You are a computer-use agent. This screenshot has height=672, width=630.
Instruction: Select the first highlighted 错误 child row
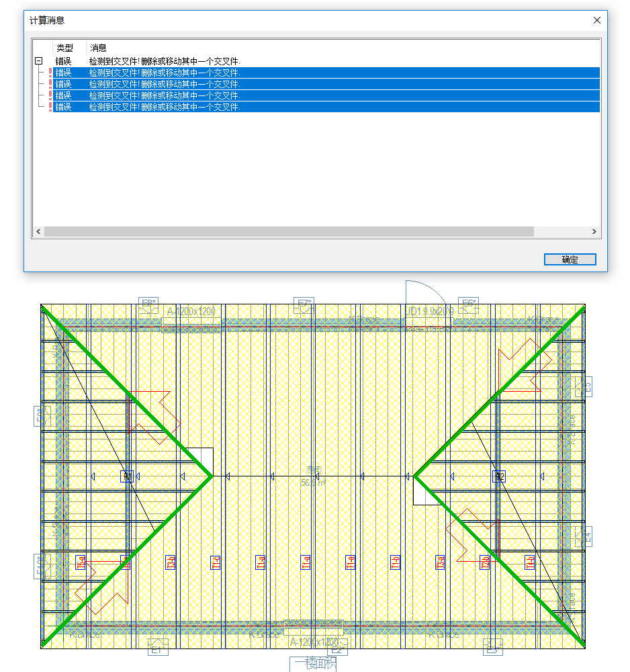(326, 73)
